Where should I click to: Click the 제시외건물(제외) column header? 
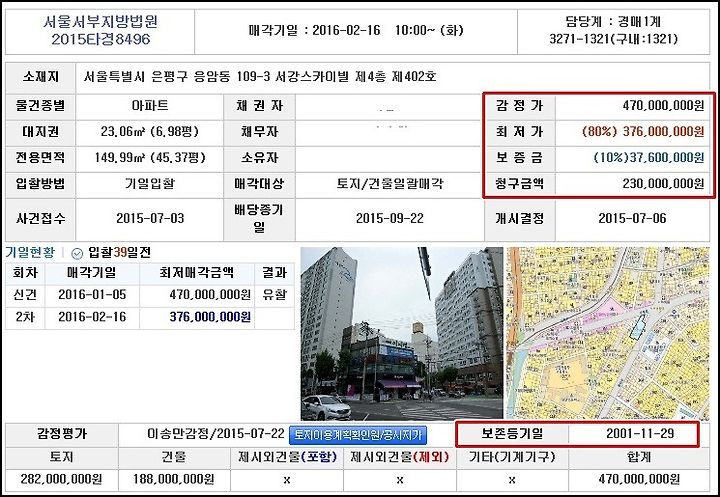pyautogui.click(x=399, y=457)
